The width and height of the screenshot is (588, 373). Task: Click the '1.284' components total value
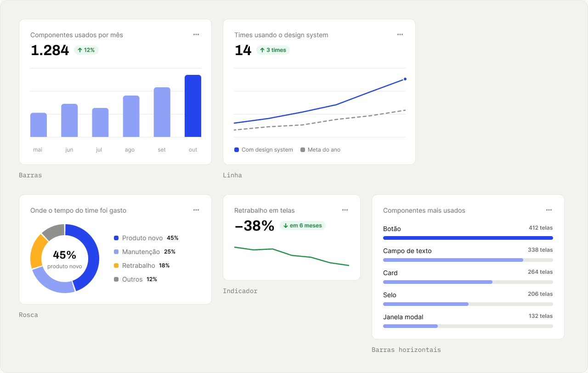50,50
